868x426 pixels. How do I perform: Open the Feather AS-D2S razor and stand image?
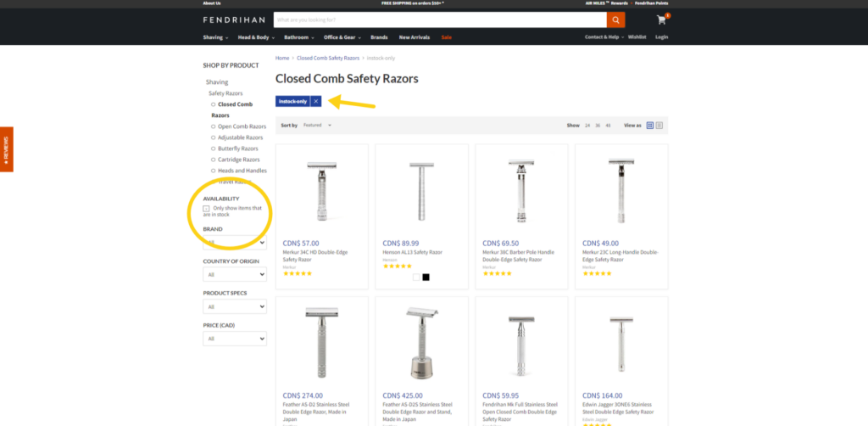[422, 344]
